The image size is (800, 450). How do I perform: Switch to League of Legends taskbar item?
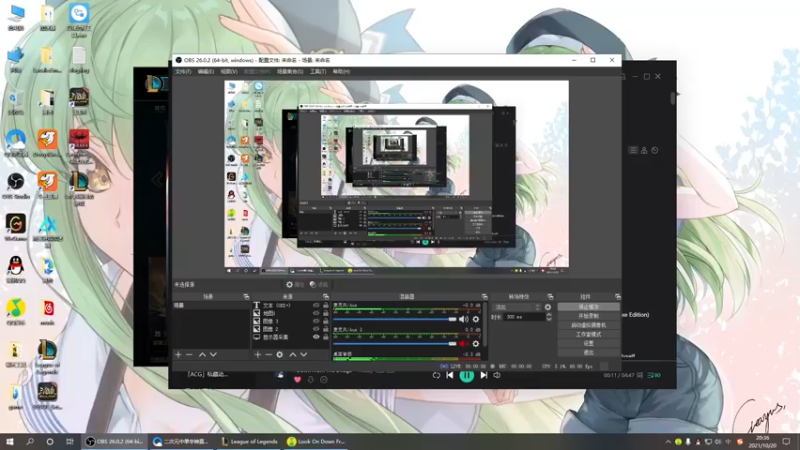click(x=250, y=442)
